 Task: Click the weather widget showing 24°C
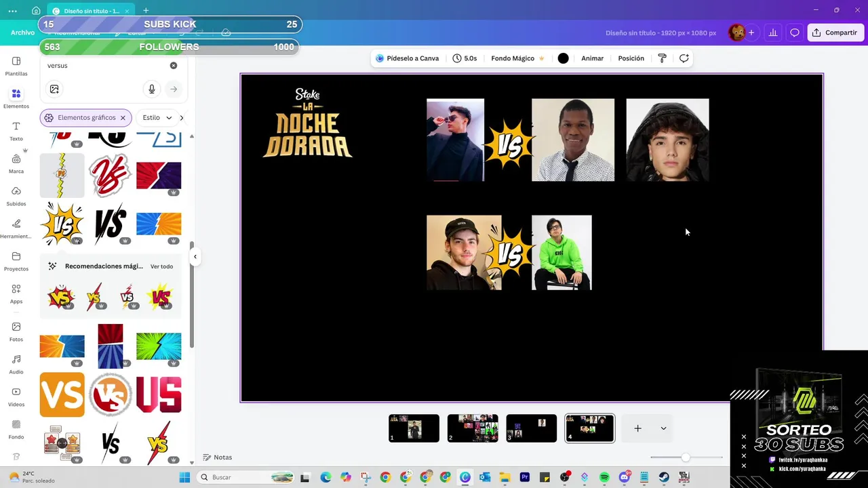[x=31, y=477]
